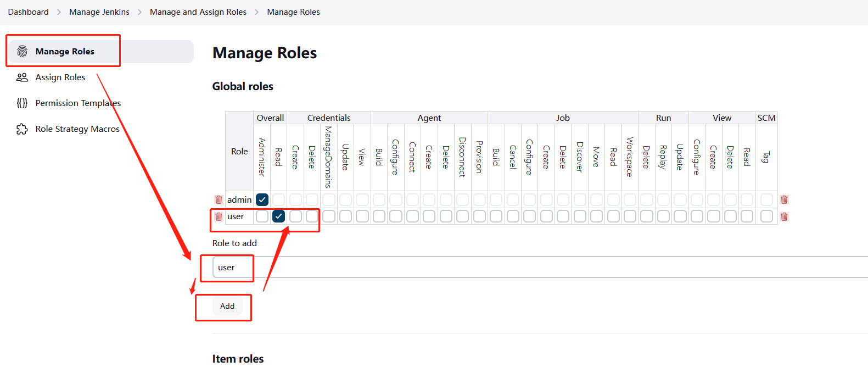Click the Manage Roles fingerprint icon
Image resolution: width=868 pixels, height=367 pixels.
[22, 52]
